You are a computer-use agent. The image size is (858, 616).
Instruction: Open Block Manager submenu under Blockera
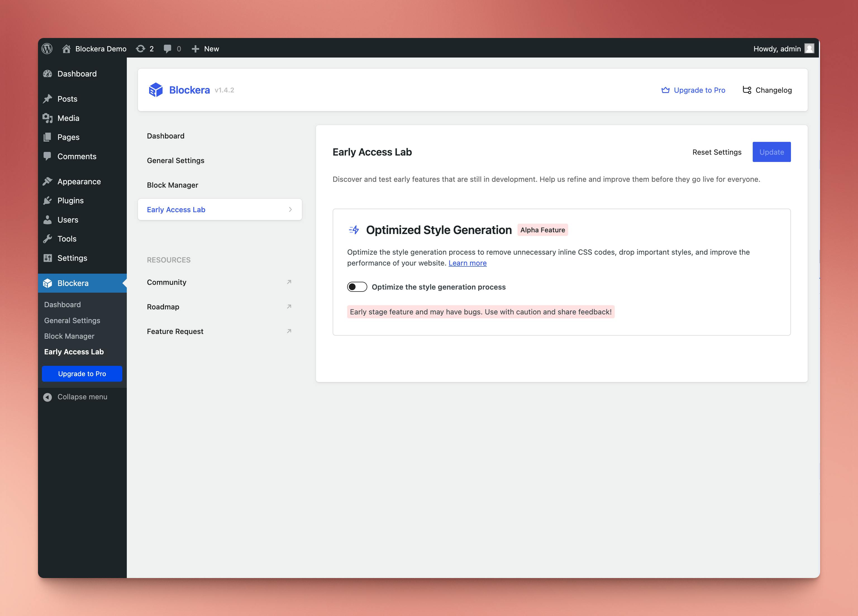coord(69,336)
